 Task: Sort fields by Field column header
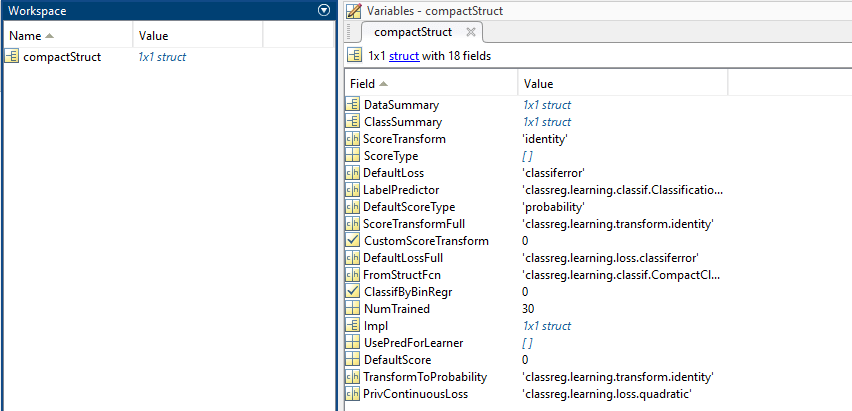370,84
